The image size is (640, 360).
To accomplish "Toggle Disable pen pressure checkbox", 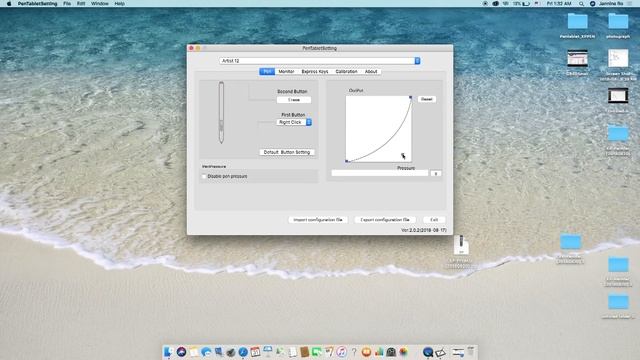I will [x=204, y=176].
